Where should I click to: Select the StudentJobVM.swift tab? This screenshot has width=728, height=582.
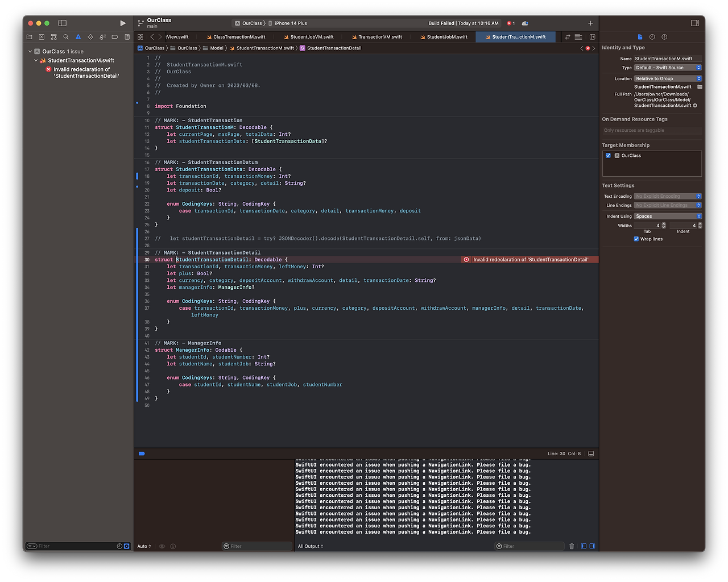(309, 36)
